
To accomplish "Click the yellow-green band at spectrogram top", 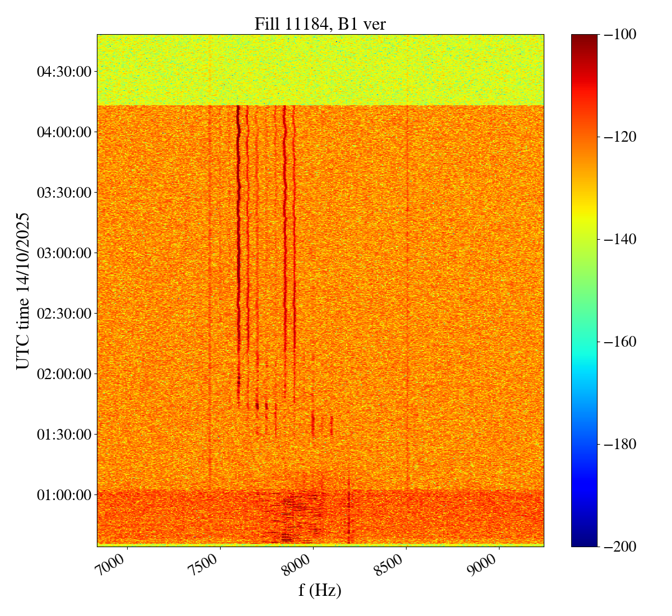I will click(x=320, y=70).
